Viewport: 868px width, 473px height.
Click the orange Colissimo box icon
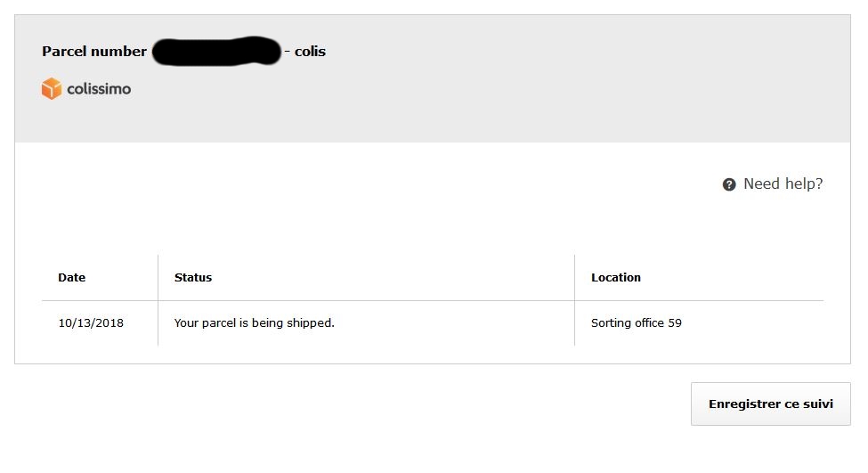[x=52, y=88]
